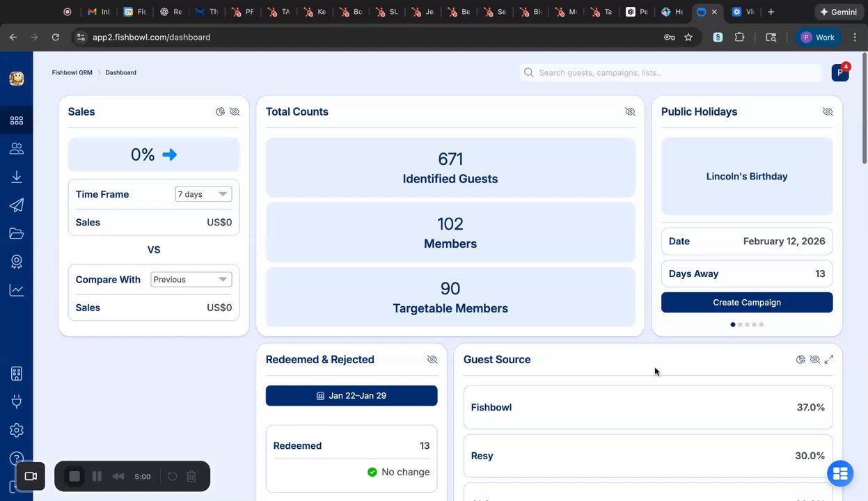Open the blue widget grid floating button
Viewport: 868px width, 501px height.
[840, 474]
